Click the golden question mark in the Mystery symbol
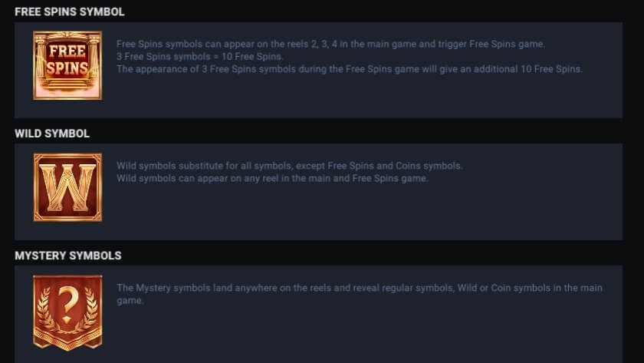This screenshot has height=363, width=644. coord(67,304)
